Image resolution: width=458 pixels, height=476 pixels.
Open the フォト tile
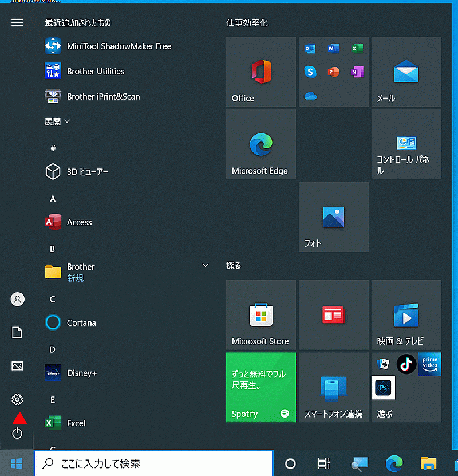334,217
